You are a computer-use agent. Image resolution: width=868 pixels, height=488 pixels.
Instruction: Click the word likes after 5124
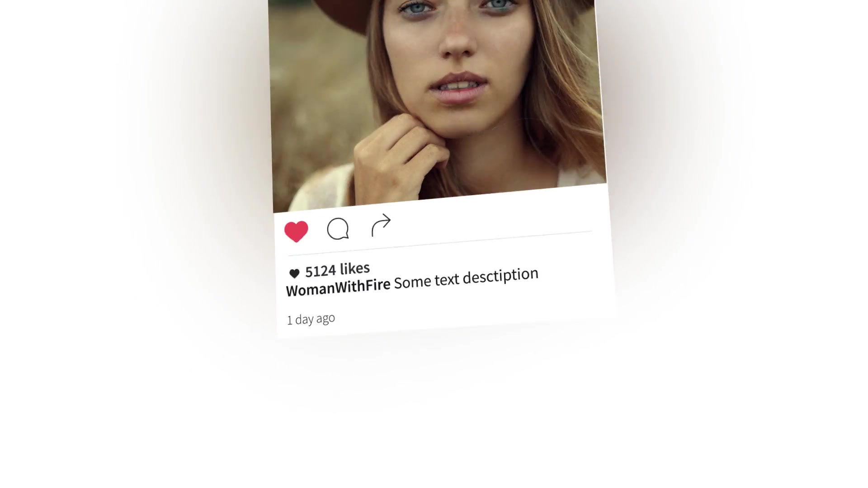355,268
